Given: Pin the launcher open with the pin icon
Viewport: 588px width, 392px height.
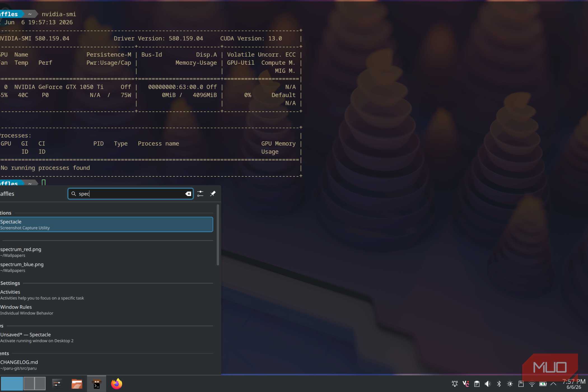Looking at the screenshot, I should 213,193.
